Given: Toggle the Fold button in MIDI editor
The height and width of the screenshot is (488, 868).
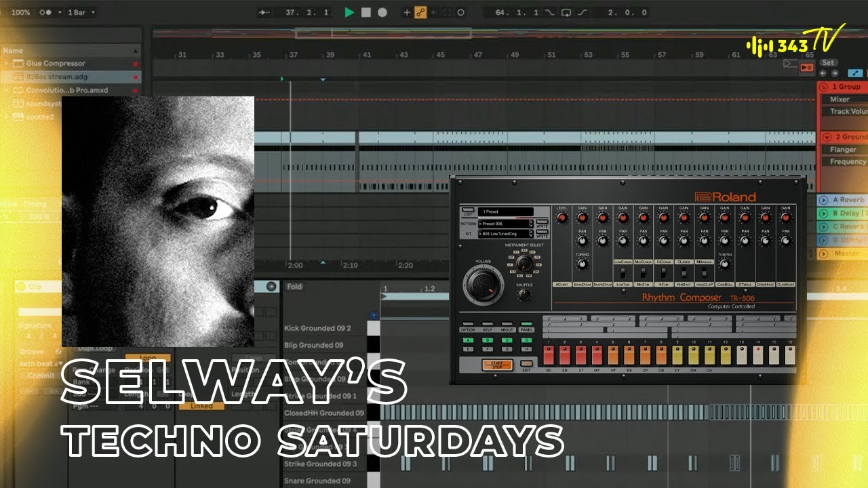Looking at the screenshot, I should (294, 287).
